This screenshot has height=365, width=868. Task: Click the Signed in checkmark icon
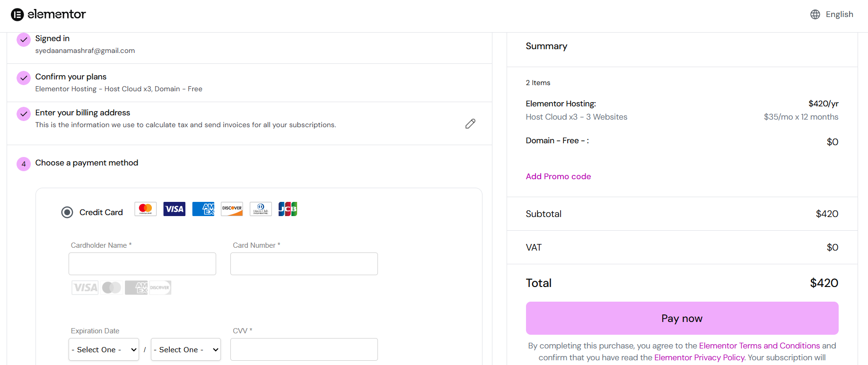[24, 40]
